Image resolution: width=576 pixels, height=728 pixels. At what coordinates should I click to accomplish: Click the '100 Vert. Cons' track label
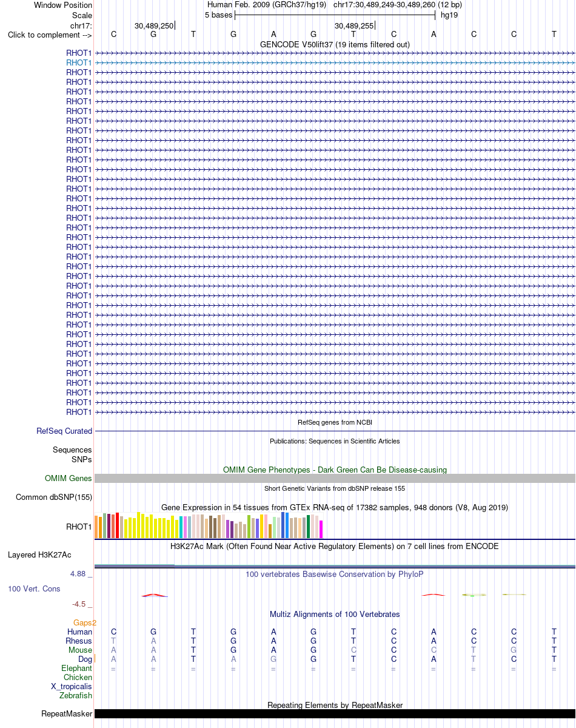tap(34, 589)
